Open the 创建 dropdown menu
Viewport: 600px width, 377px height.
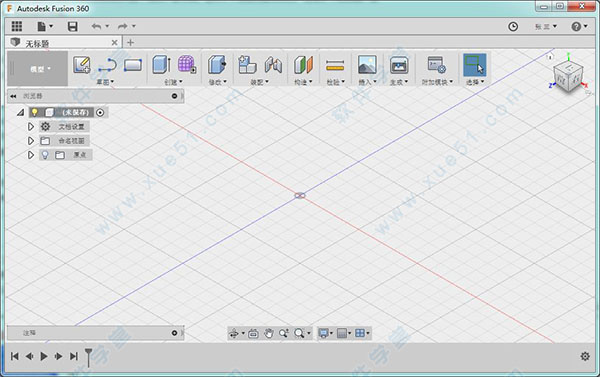pos(173,82)
